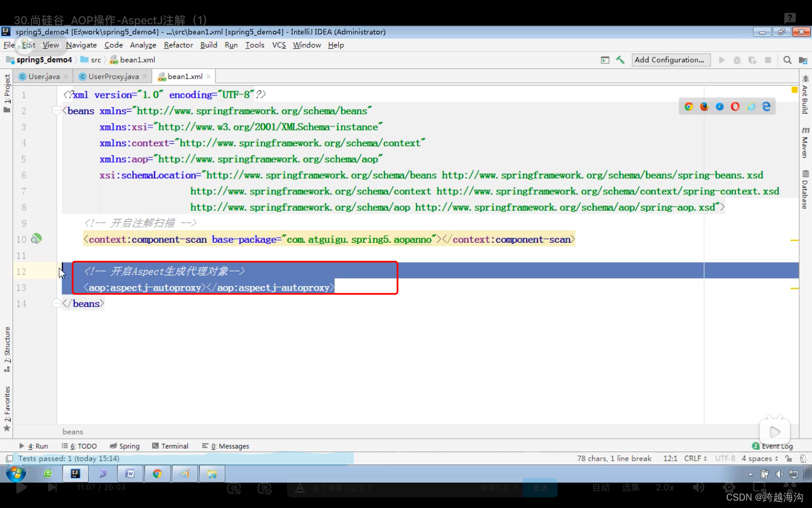Open the Build menu
This screenshot has height=508, width=812.
pyautogui.click(x=209, y=45)
